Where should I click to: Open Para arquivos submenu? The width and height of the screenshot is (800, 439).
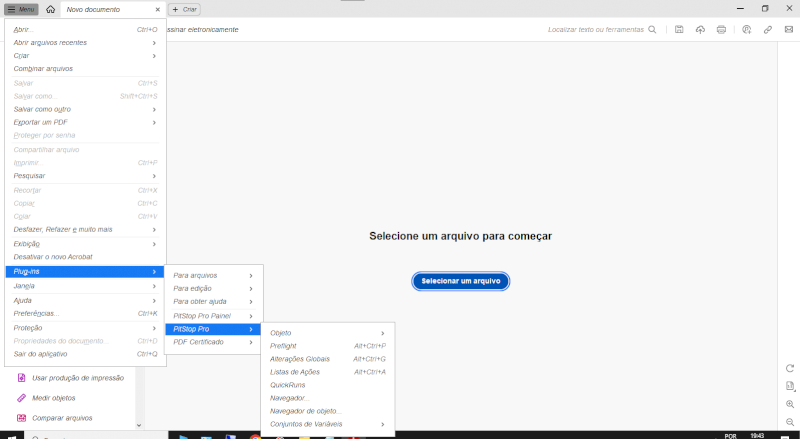point(213,275)
